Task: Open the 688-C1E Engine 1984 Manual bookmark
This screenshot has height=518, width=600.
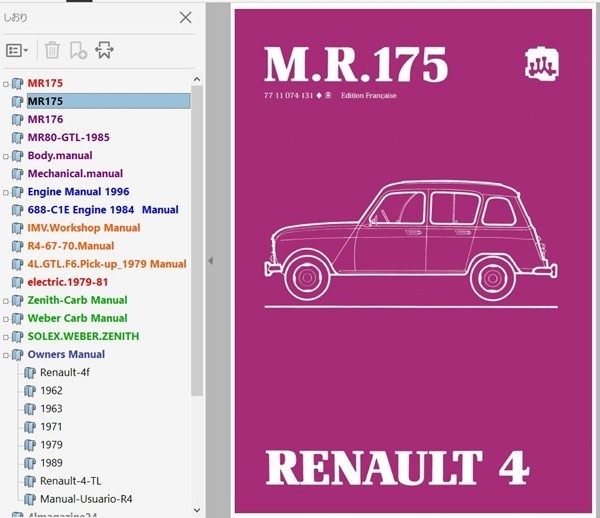Action: click(x=103, y=210)
